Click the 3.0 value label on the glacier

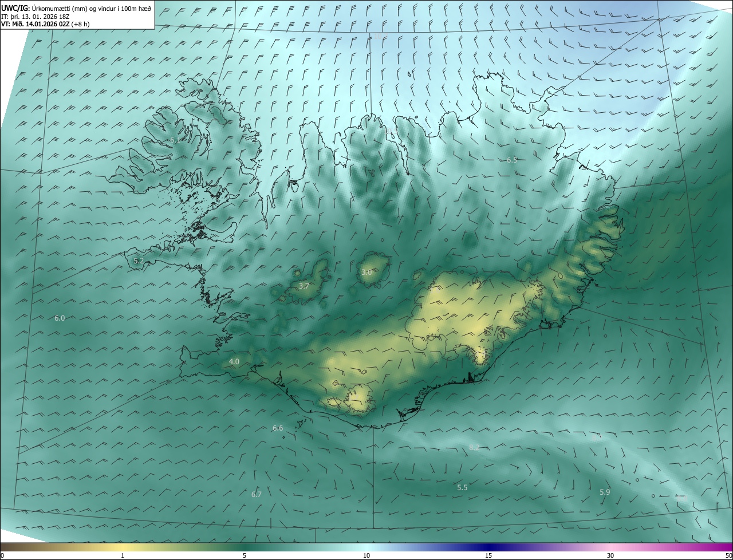click(x=366, y=272)
